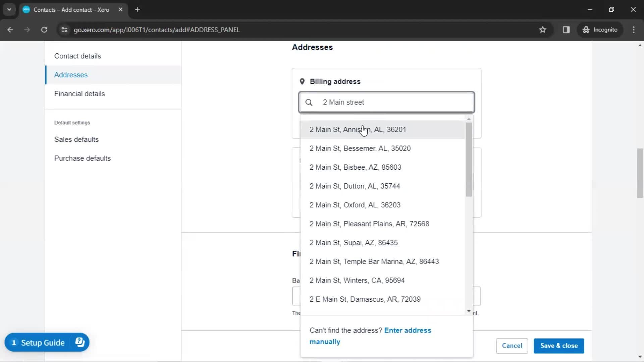
Task: Open the browser side panel icon
Action: click(x=566, y=30)
